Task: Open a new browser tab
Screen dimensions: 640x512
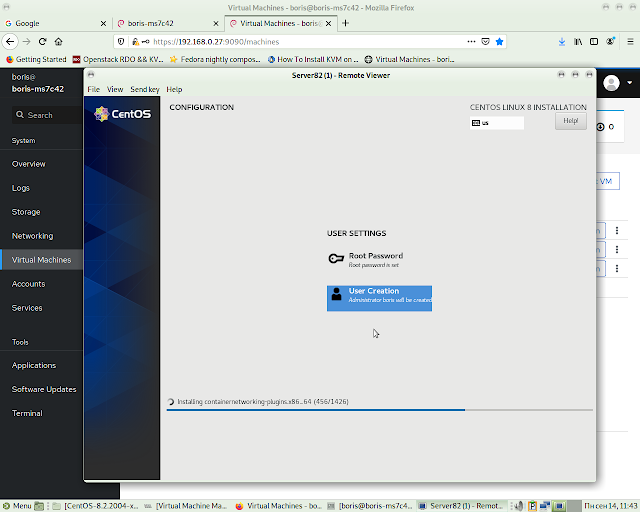Action: [x=345, y=23]
